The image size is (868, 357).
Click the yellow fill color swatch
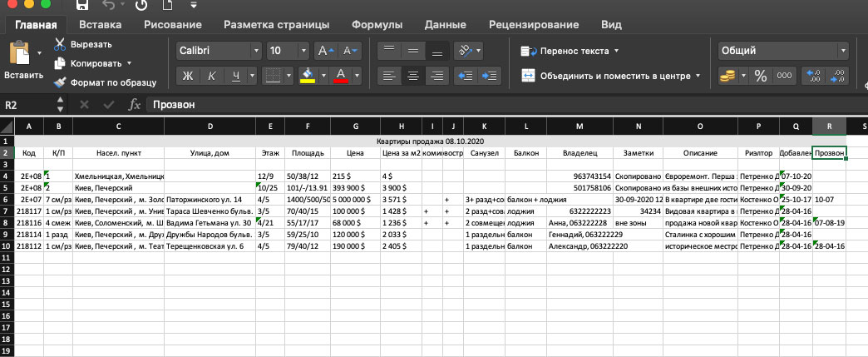pos(307,76)
